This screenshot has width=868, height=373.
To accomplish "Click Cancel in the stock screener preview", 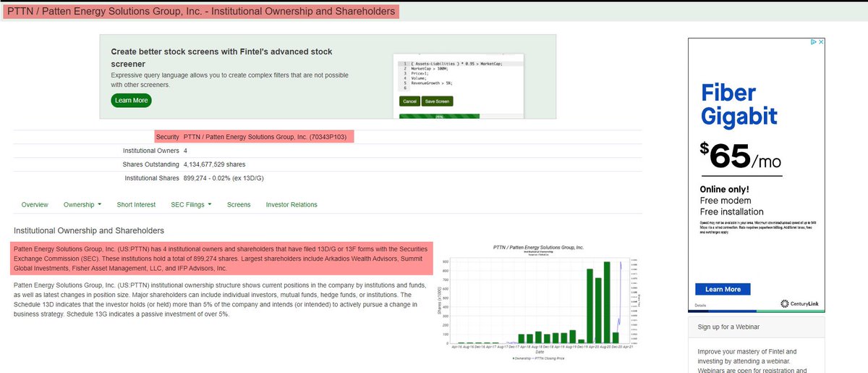I will [x=409, y=101].
